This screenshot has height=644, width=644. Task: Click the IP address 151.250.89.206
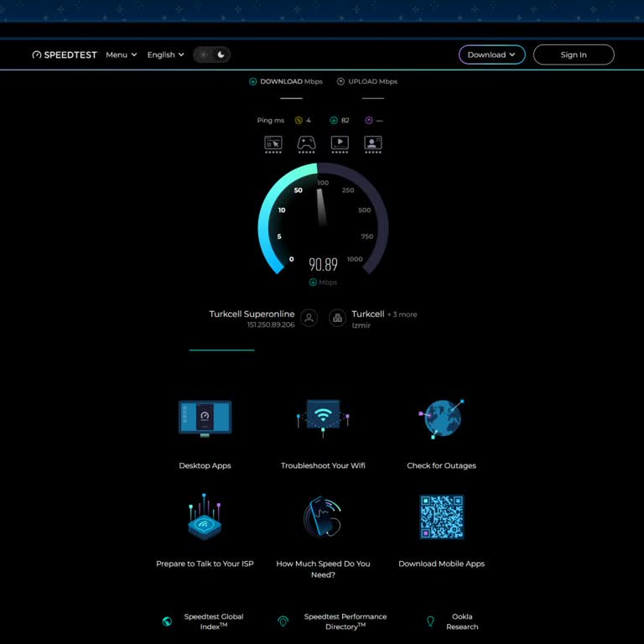[271, 325]
